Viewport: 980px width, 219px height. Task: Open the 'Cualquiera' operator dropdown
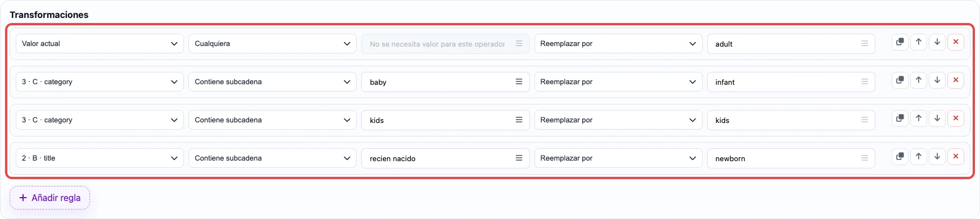coord(272,44)
